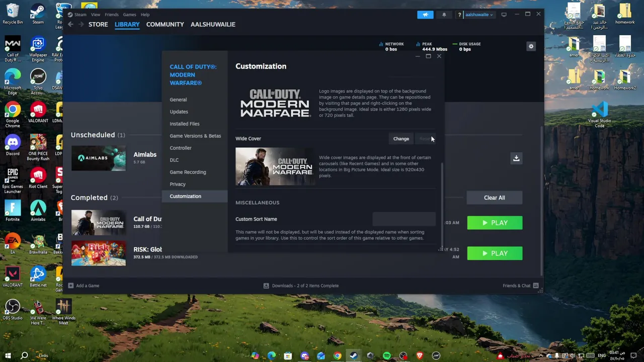Image resolution: width=644 pixels, height=362 pixels.
Task: Go back with Steam's back arrow
Action: tap(71, 24)
